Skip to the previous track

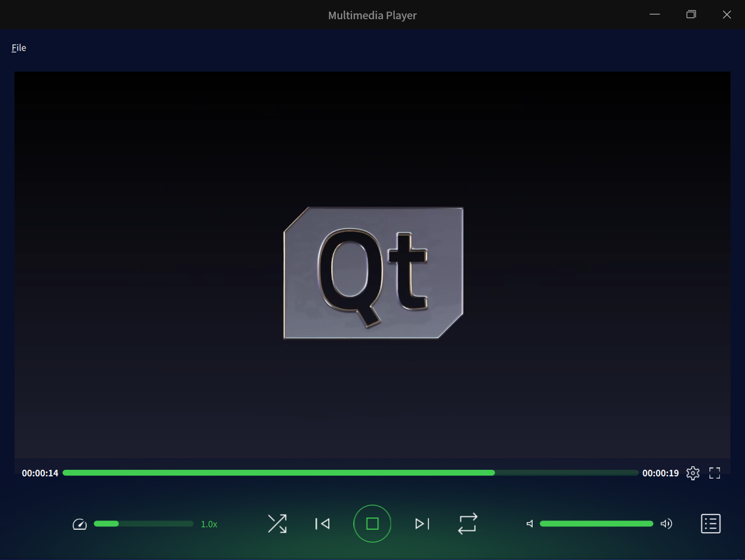click(x=322, y=524)
